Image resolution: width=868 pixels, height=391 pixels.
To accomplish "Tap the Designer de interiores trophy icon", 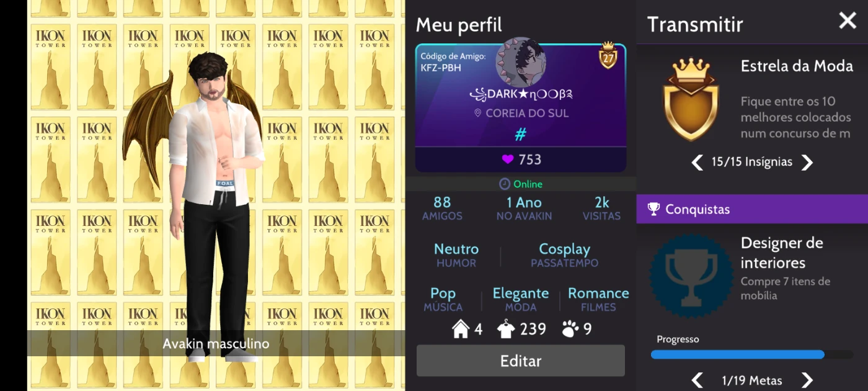I will click(691, 276).
